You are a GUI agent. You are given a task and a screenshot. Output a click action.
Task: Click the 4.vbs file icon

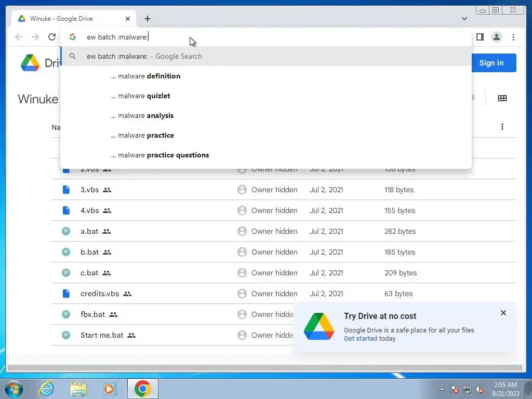[x=66, y=210]
